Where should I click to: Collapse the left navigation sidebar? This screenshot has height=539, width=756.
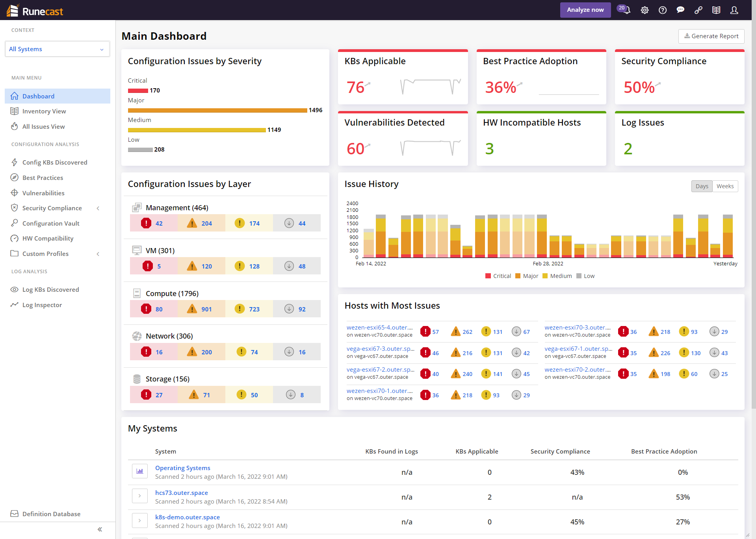tap(100, 529)
